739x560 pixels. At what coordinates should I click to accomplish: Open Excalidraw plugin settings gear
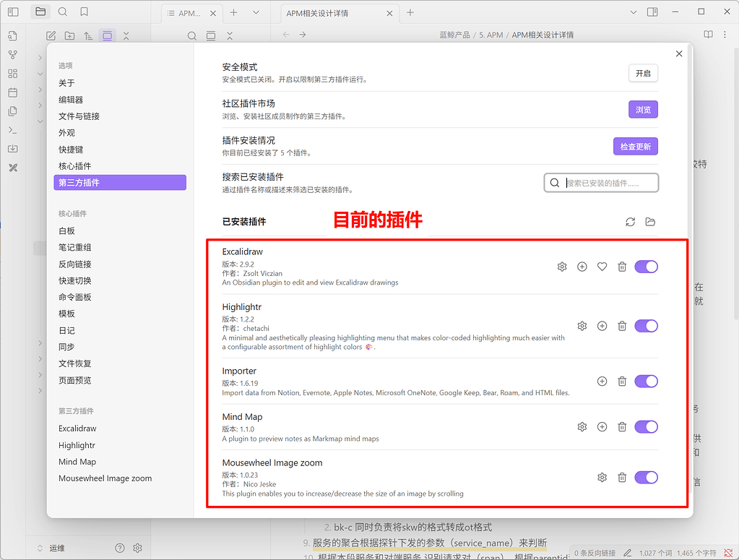point(562,267)
